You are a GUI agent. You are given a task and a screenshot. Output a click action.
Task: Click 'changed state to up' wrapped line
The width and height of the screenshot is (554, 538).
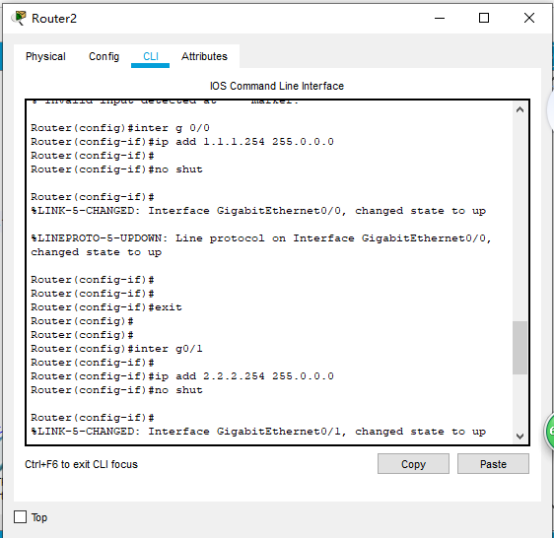pyautogui.click(x=96, y=252)
